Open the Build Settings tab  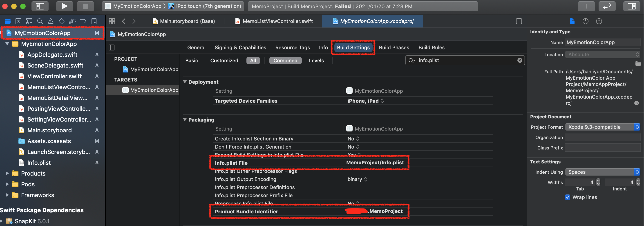pos(353,47)
